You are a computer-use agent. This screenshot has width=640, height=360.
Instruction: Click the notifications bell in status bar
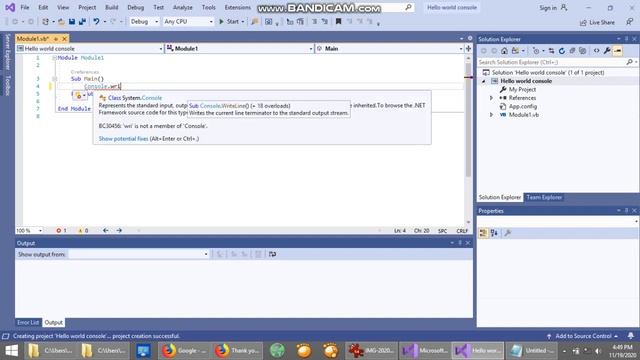631,336
